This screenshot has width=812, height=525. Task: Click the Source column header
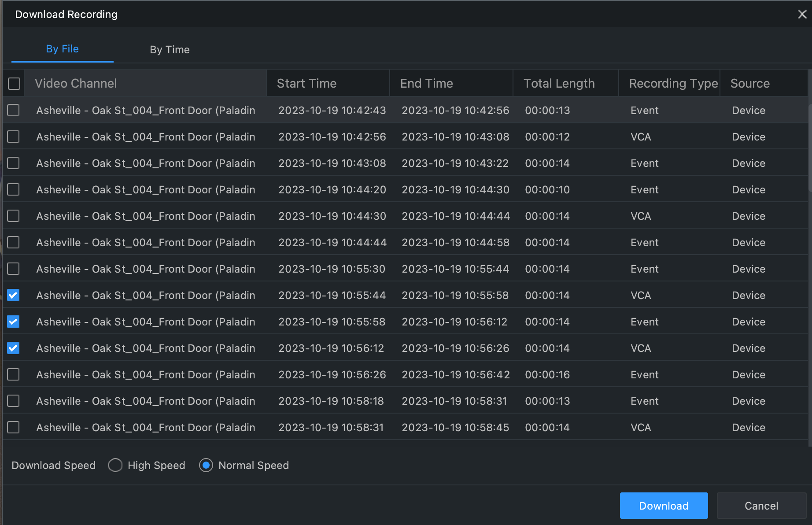(750, 83)
